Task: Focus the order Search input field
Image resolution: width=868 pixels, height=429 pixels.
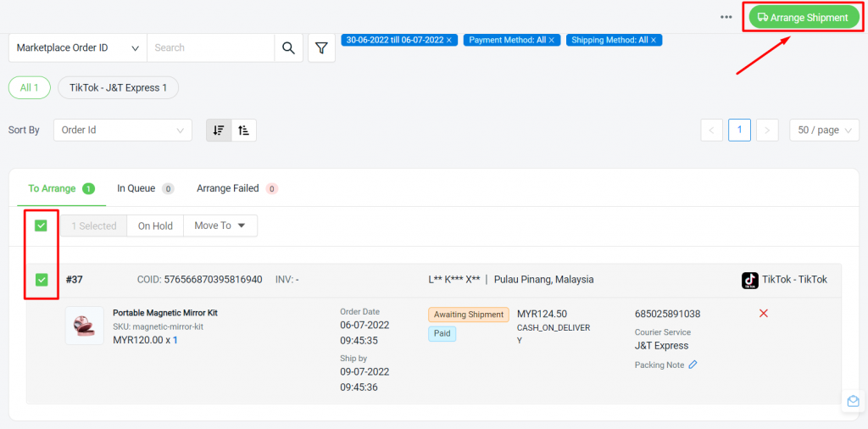Action: click(210, 48)
